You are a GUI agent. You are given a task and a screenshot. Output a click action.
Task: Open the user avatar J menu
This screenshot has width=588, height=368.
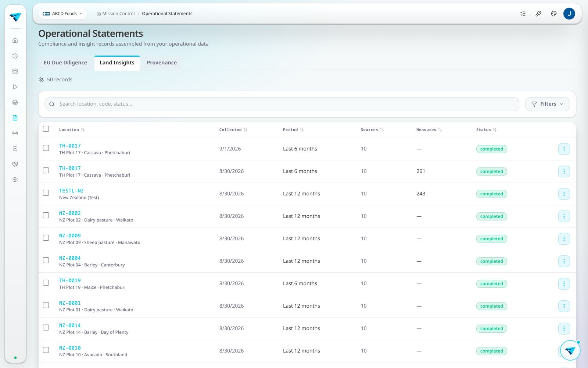click(569, 14)
